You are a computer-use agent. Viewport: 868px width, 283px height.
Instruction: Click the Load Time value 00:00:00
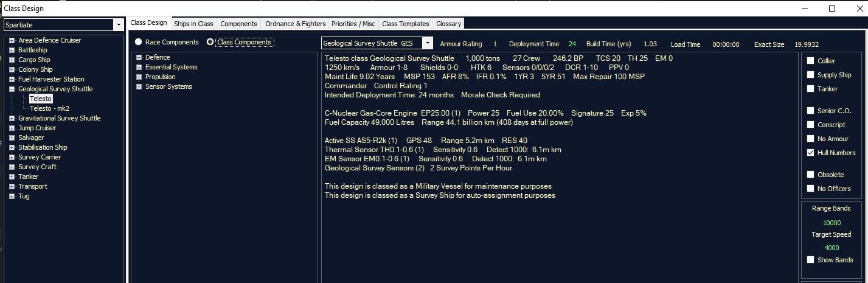click(726, 44)
